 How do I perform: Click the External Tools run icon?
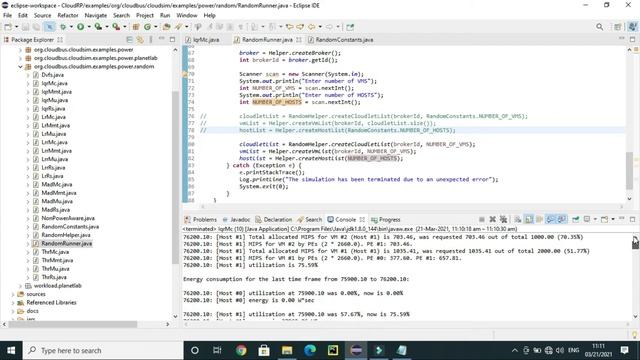(x=116, y=27)
